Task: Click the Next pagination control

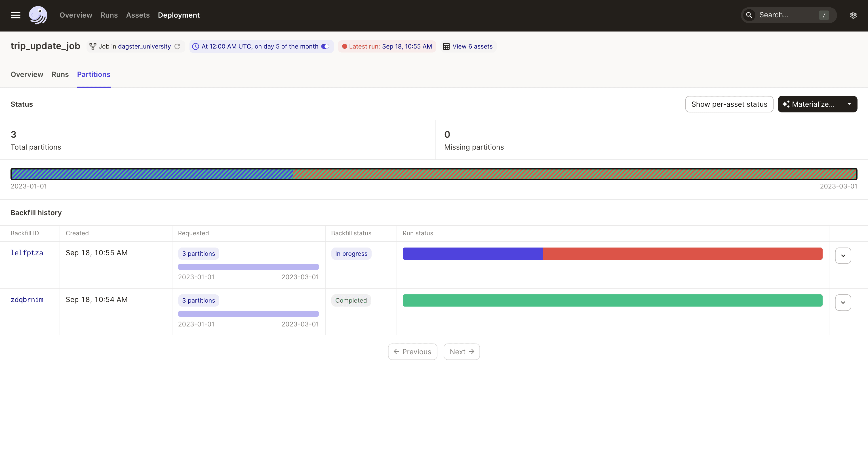Action: (x=461, y=351)
